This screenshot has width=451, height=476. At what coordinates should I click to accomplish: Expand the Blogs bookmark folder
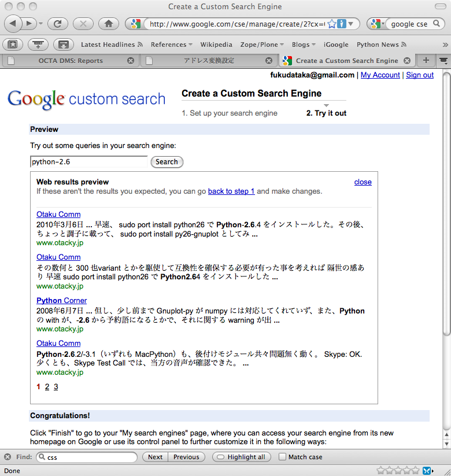(304, 45)
